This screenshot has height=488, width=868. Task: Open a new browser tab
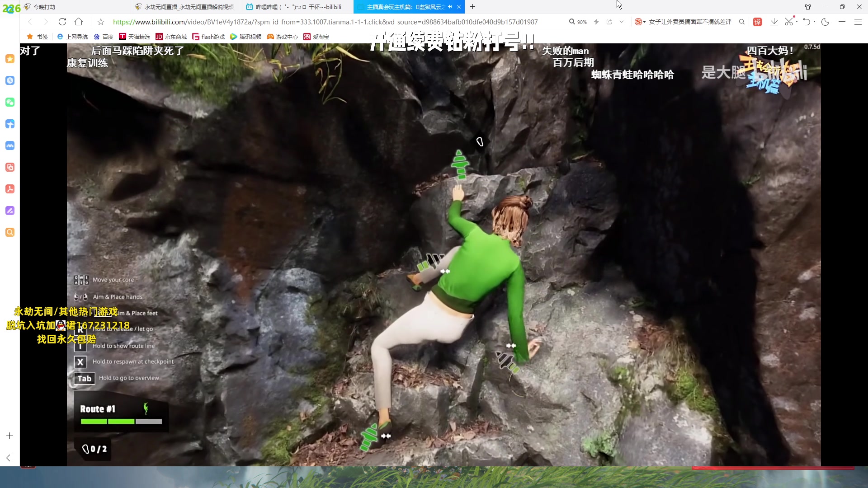coord(472,7)
